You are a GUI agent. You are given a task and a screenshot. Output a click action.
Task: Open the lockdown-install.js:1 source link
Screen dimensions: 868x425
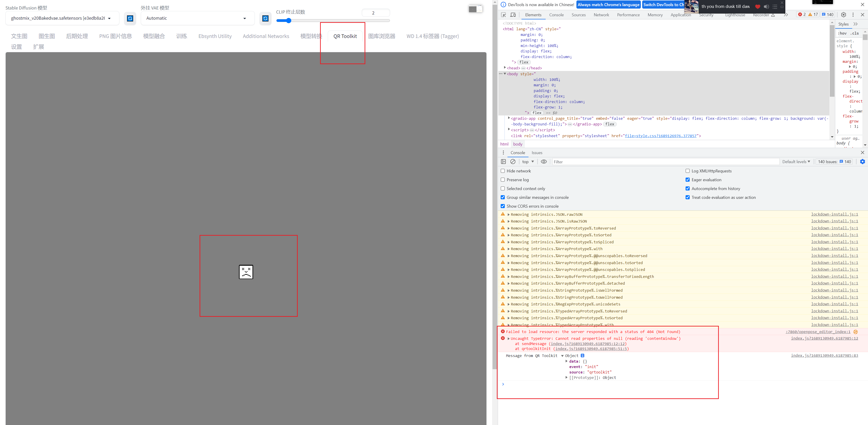click(834, 214)
